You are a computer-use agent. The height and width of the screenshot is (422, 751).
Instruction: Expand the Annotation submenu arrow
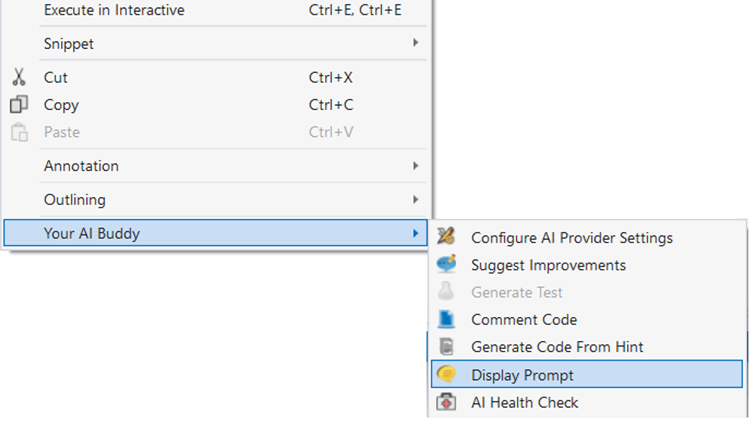[415, 166]
